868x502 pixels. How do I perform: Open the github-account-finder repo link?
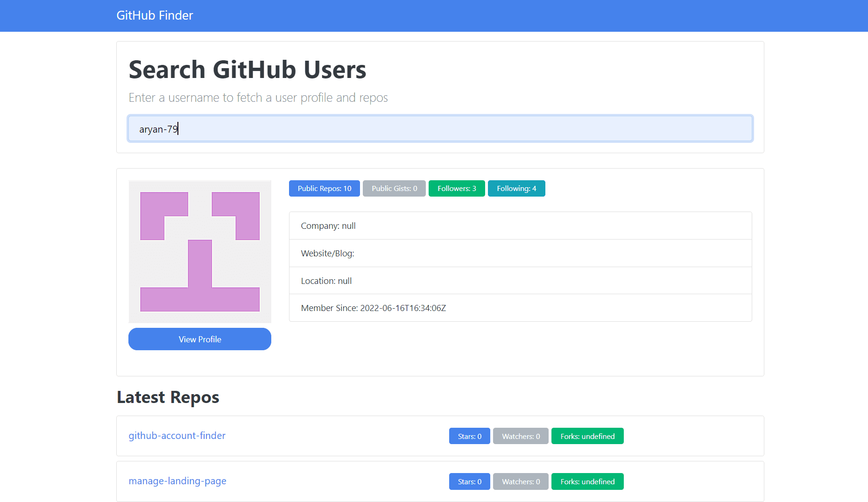pyautogui.click(x=177, y=436)
